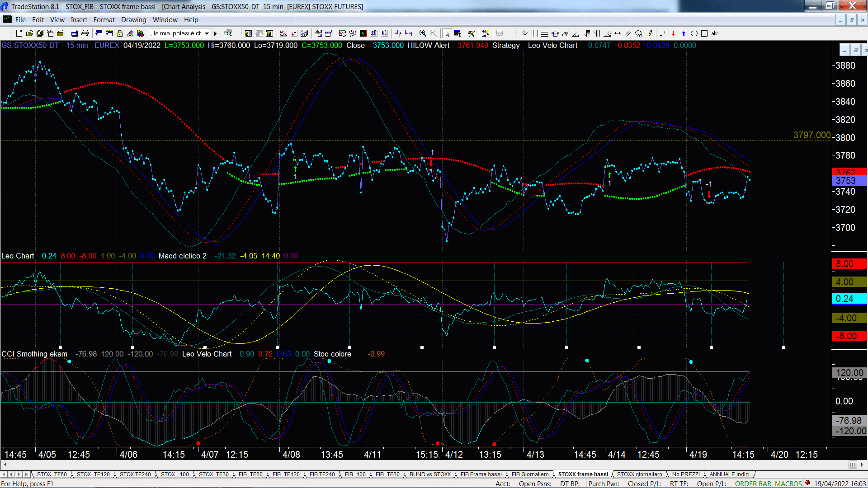Select the arched cycles drawing tool

(x=638, y=33)
